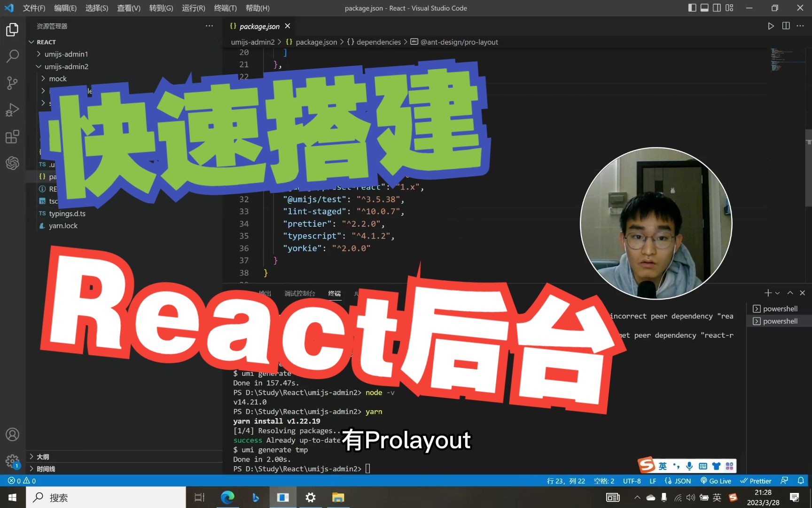Screen dimensions: 812x508
Task: Open yarn.lock file
Action: coord(63,225)
